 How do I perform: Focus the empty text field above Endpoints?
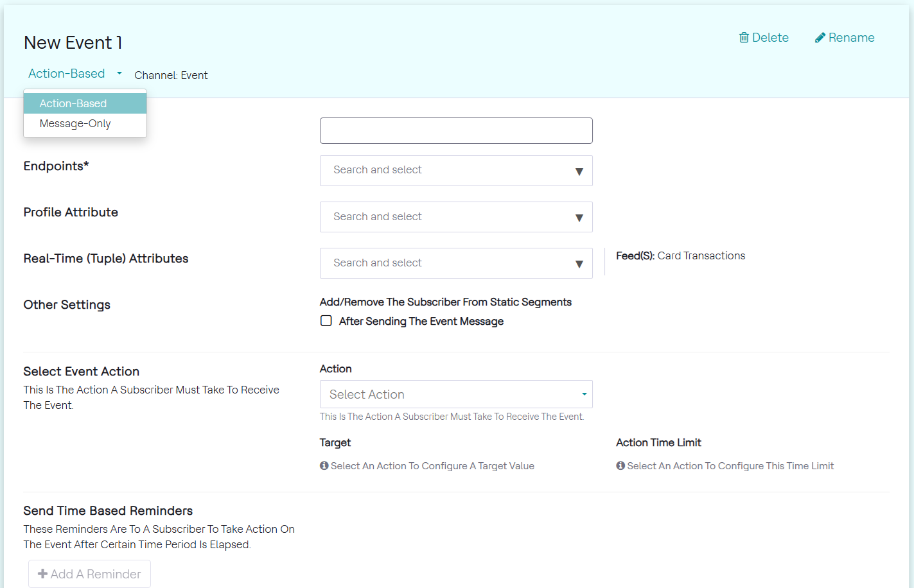pos(455,131)
